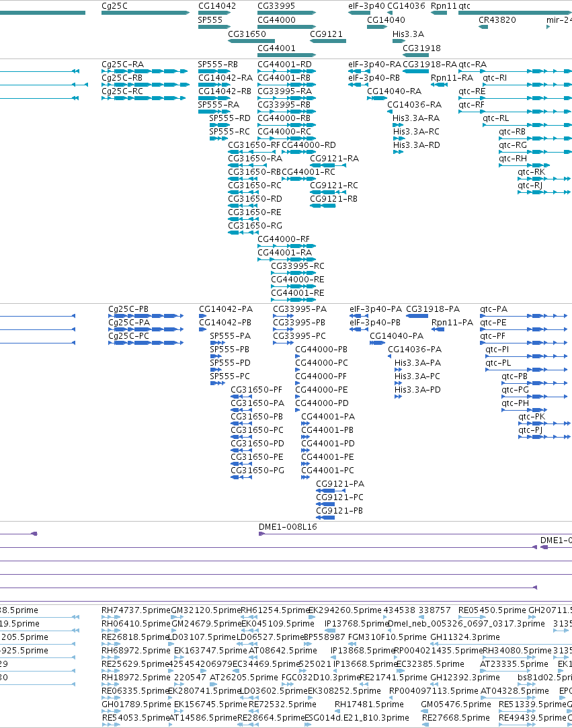This screenshot has height=728, width=572.
Task: Select the CG31650-PF protein label
Action: [256, 389]
